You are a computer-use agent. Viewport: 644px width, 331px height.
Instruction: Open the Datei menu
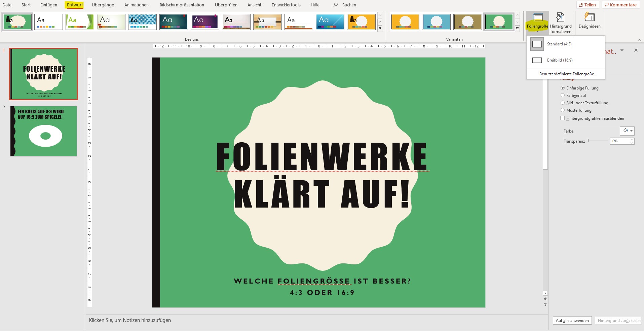(x=7, y=5)
